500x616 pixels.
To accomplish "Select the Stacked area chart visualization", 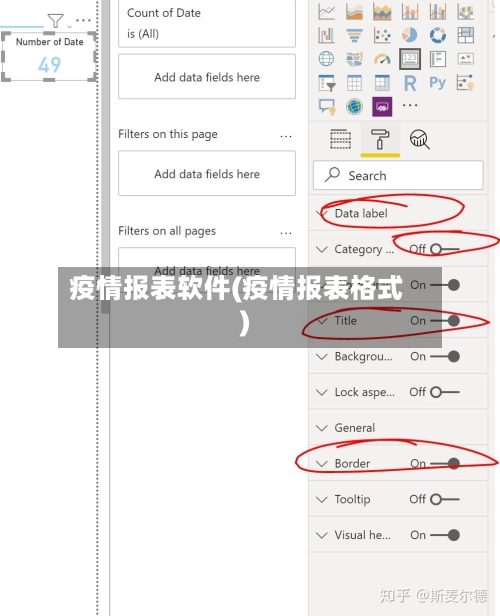I will pyautogui.click(x=382, y=12).
